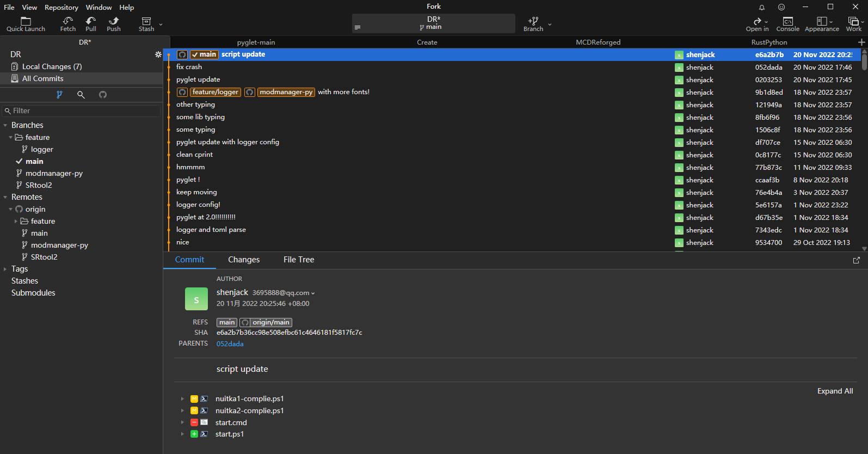Image resolution: width=868 pixels, height=454 pixels.
Task: Open parent commit 052dada link
Action: [x=230, y=343]
